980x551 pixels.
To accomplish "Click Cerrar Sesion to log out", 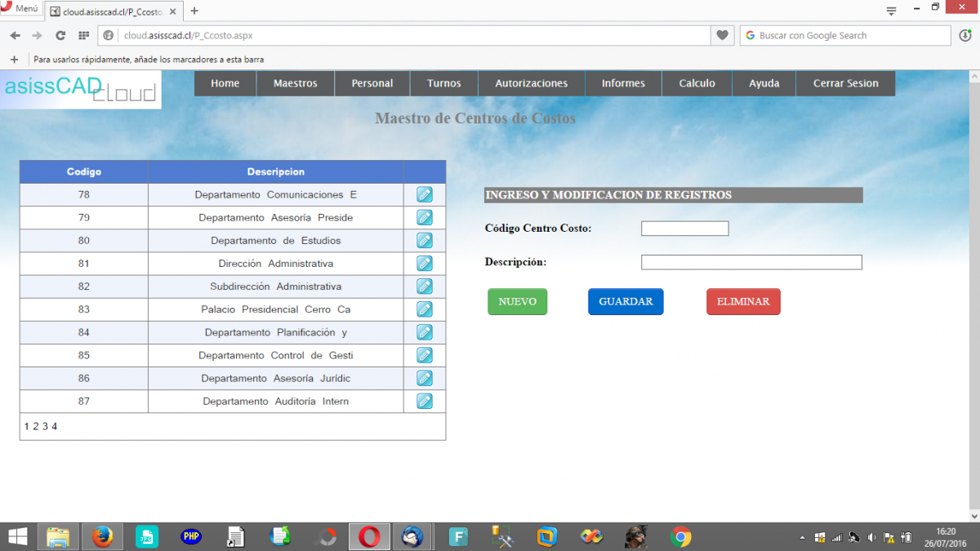I will pyautogui.click(x=846, y=83).
